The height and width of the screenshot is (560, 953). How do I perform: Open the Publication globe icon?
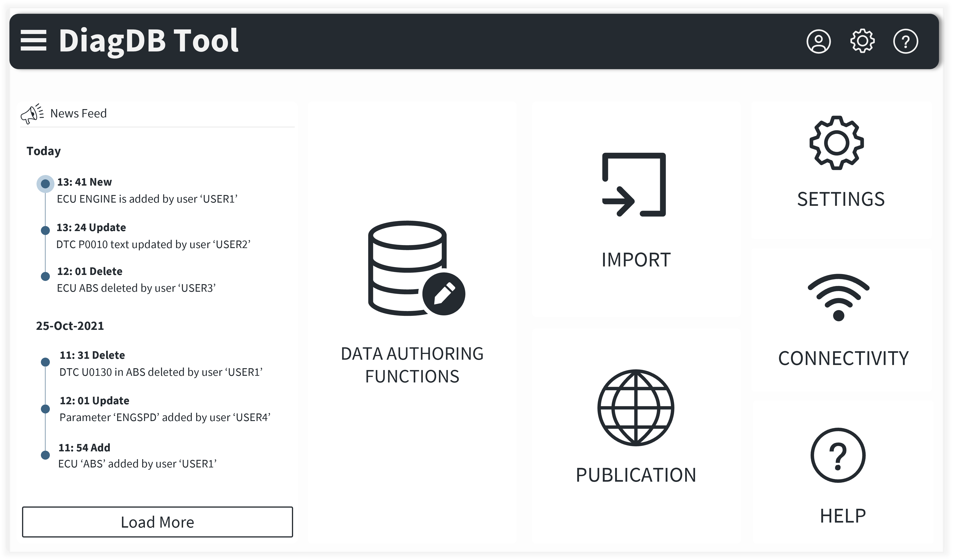[x=636, y=408]
